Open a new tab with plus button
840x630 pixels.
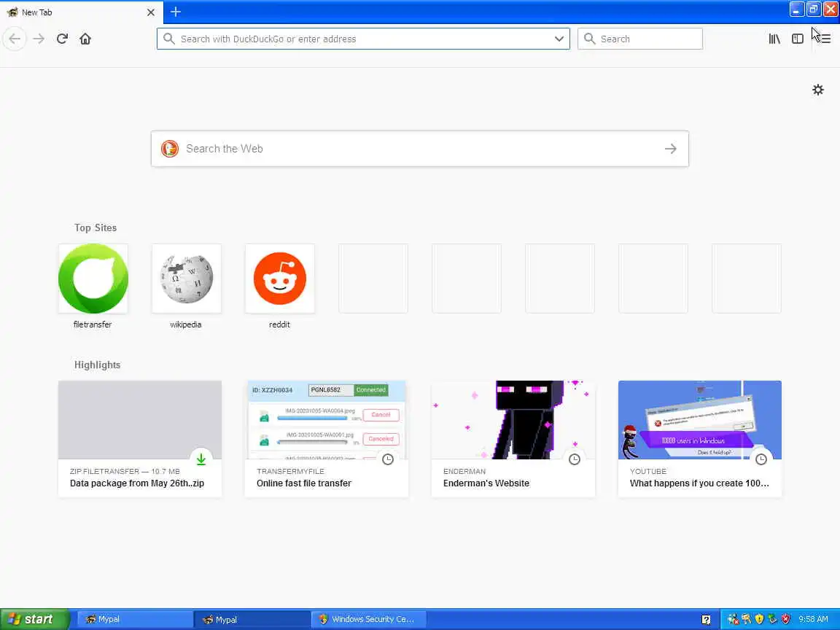(x=175, y=12)
